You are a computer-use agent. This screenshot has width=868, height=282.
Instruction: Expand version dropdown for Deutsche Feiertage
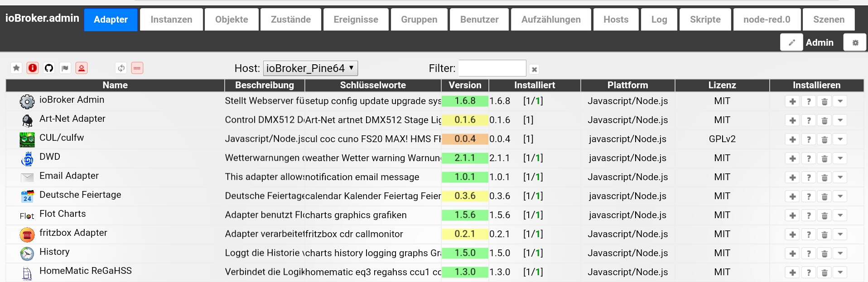pyautogui.click(x=840, y=196)
